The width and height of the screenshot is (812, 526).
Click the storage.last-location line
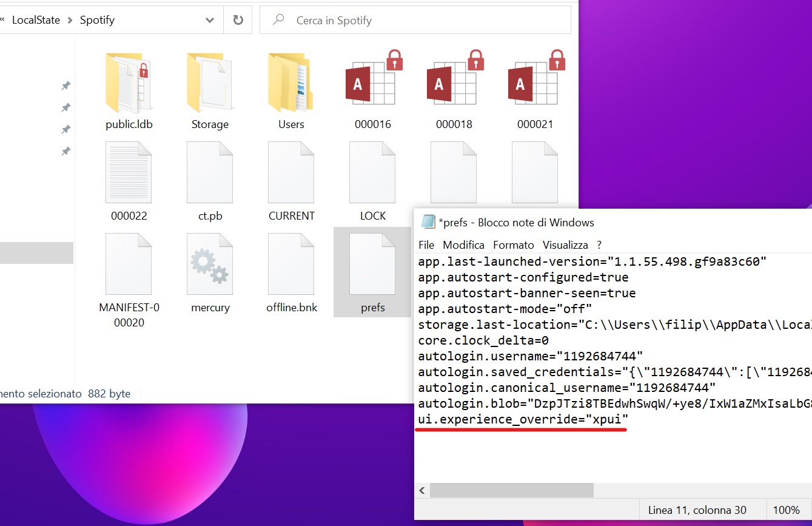pos(614,325)
